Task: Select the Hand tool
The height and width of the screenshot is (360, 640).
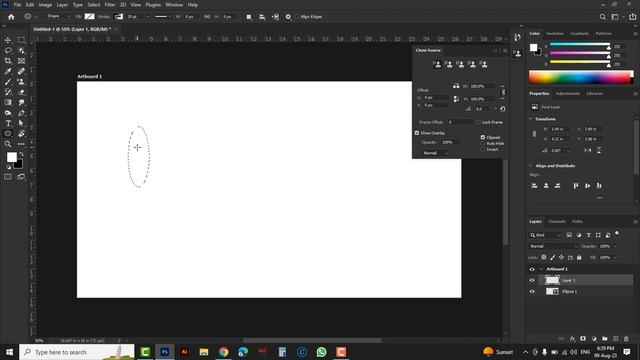Action: tap(21, 133)
